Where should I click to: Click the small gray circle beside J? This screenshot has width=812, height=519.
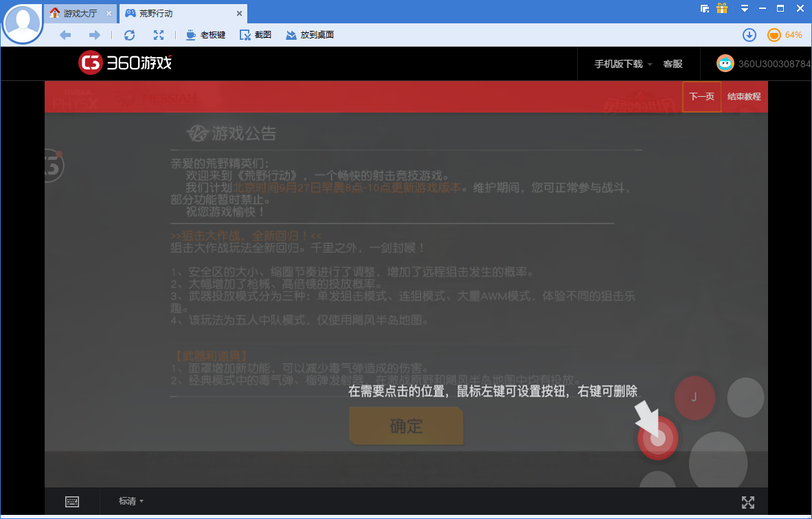(746, 397)
